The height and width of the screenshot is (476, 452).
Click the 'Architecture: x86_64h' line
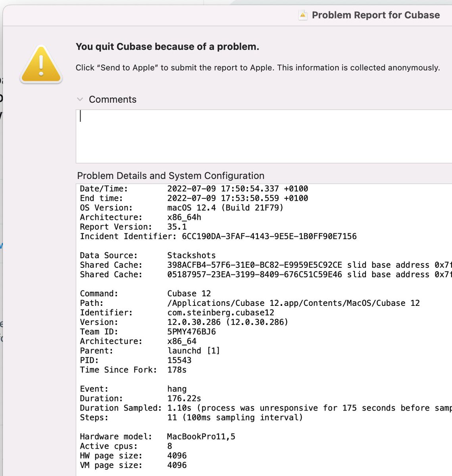(140, 217)
